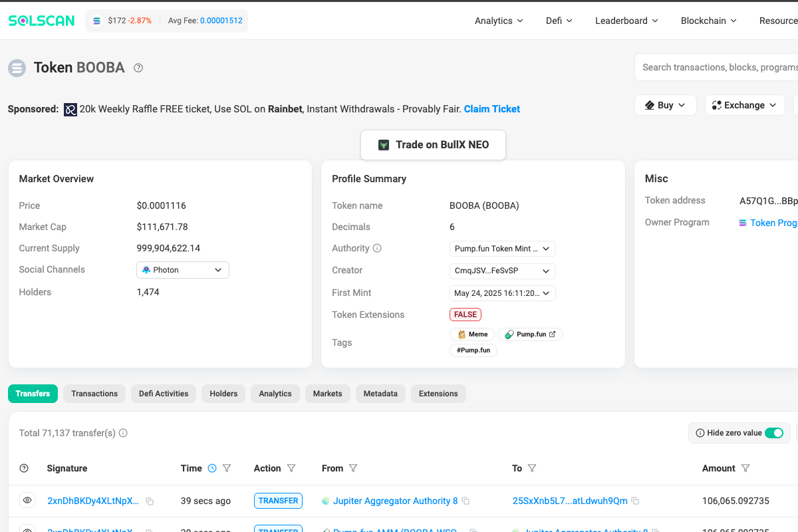Click the Claim Ticket link

tap(492, 109)
